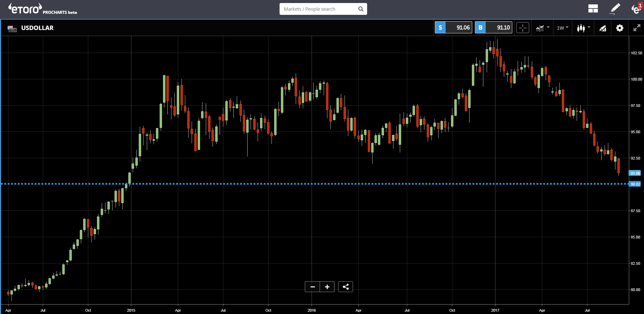This screenshot has height=314, width=644.
Task: Open the compare/studies chart dropdown
Action: tap(543, 28)
